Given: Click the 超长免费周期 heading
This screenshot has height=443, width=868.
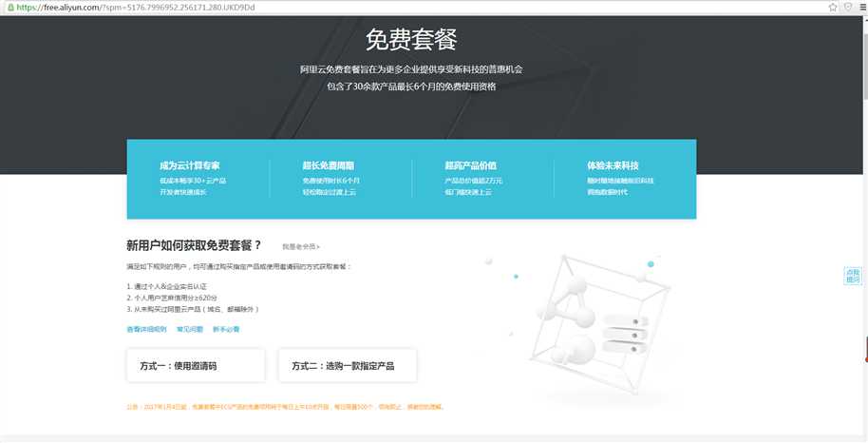Looking at the screenshot, I should point(329,165).
